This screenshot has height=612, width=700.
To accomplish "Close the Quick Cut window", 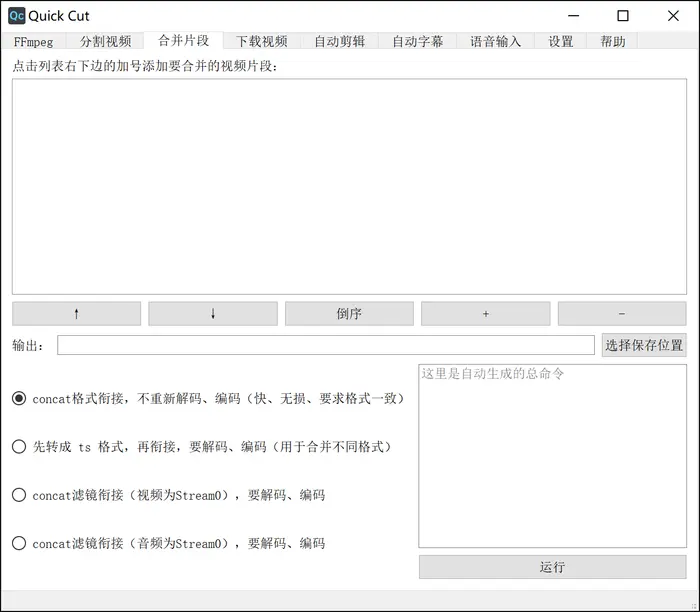I will point(673,16).
